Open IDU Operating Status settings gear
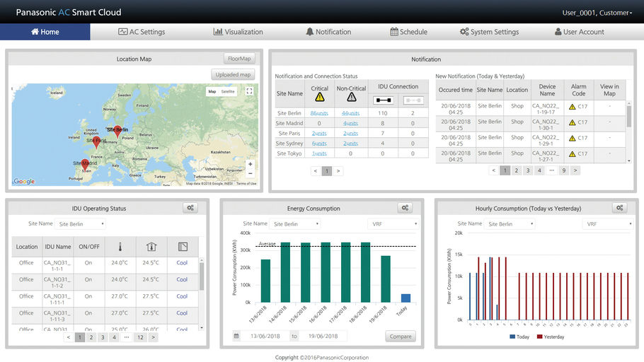The width and height of the screenshot is (644, 362). (x=190, y=208)
